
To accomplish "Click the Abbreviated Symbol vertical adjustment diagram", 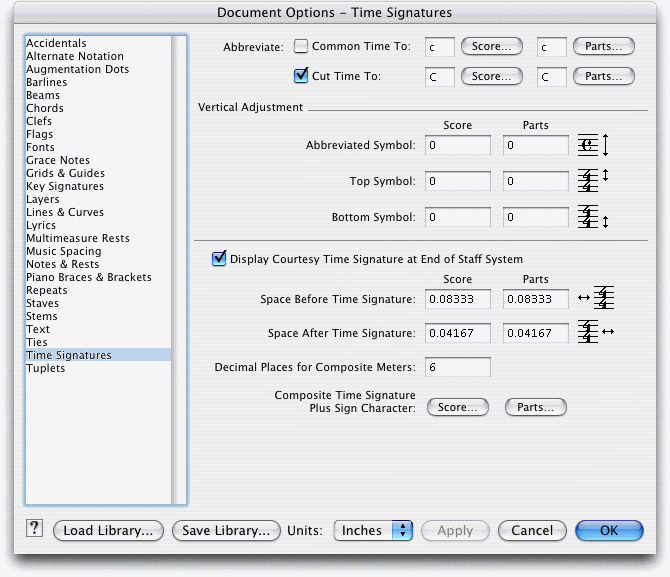I will [x=593, y=145].
